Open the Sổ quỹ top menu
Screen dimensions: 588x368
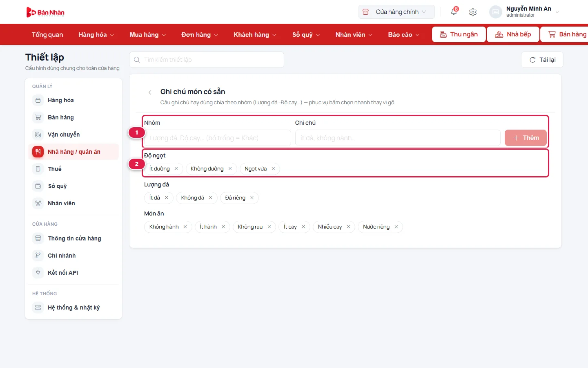tap(306, 35)
